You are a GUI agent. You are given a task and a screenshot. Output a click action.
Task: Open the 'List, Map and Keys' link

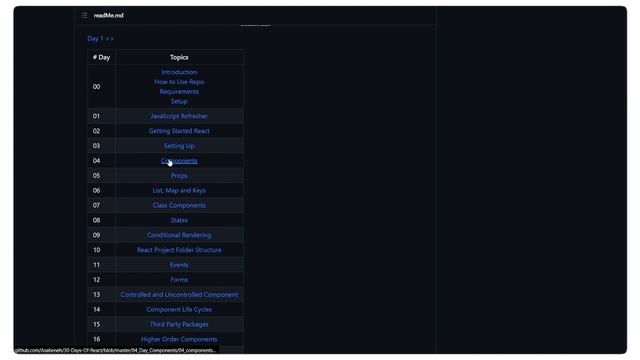(x=179, y=191)
